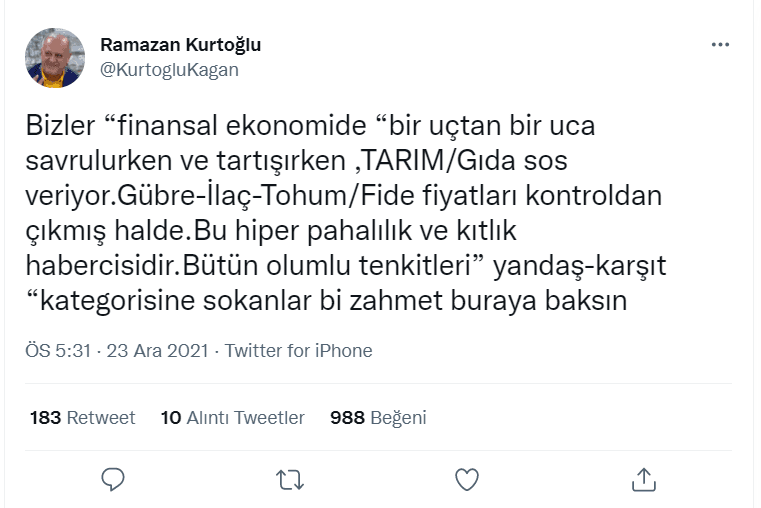The height and width of the screenshot is (508, 761).
Task: Click the 23 Ara 2021 date
Action: [x=155, y=351]
